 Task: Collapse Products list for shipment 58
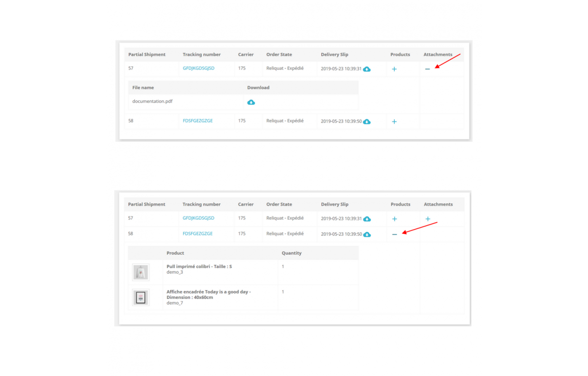(394, 234)
